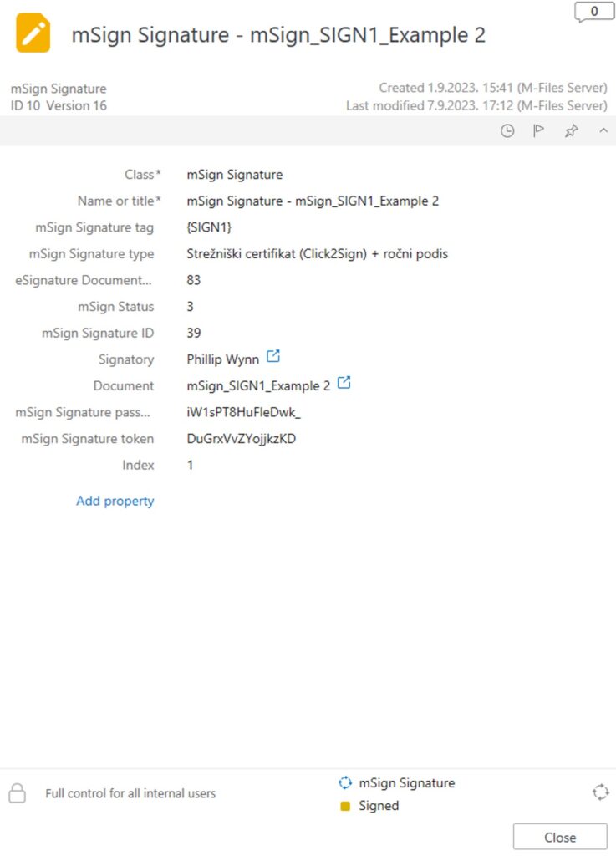This screenshot has width=616, height=856.
Task: Collapse the header with the chevron up
Action: [x=603, y=130]
